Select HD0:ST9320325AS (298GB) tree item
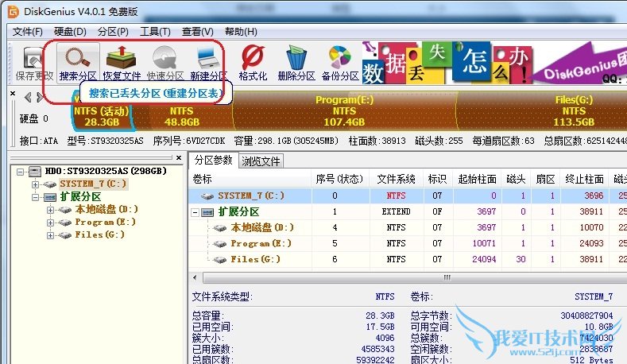Screen dimensions: 627x364 106,171
